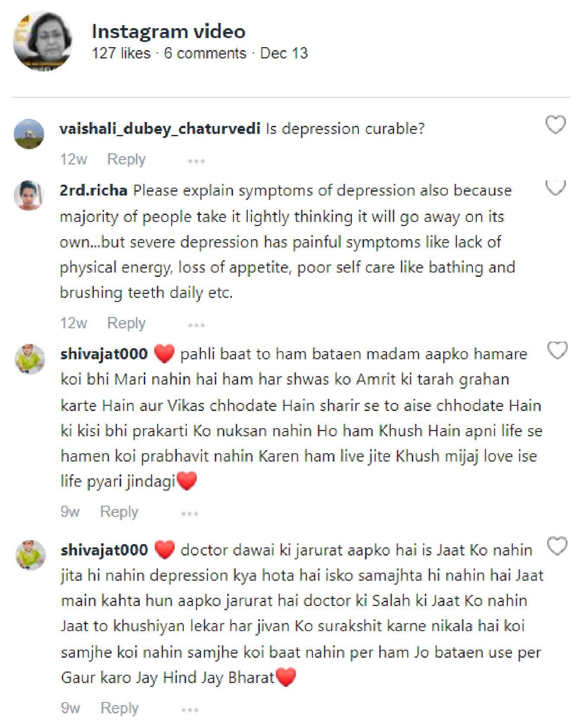Like shivajat000's 'doctor dawai' comment heart

[557, 546]
